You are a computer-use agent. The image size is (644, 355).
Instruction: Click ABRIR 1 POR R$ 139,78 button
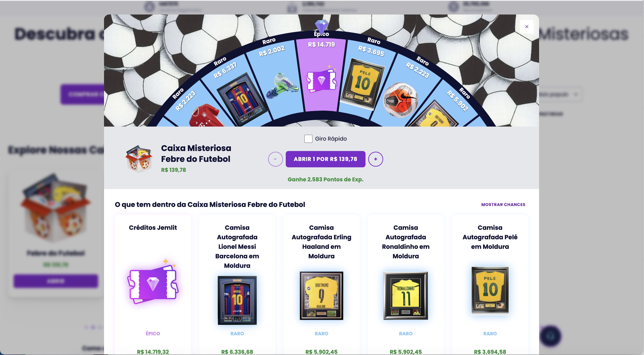325,159
